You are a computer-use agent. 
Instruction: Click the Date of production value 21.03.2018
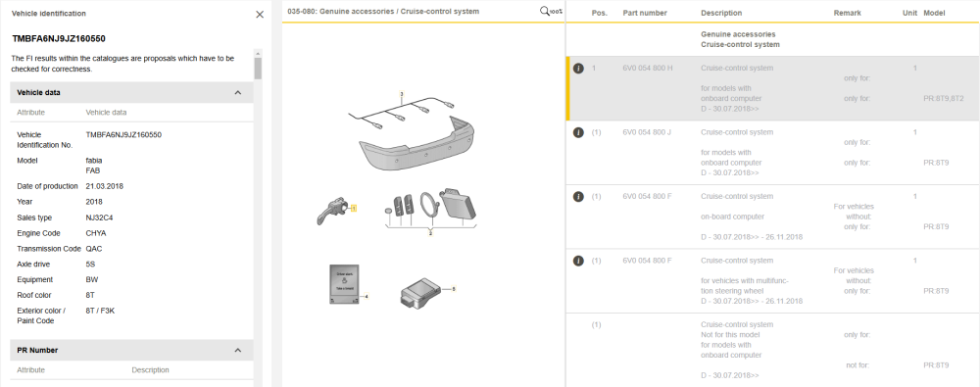105,186
